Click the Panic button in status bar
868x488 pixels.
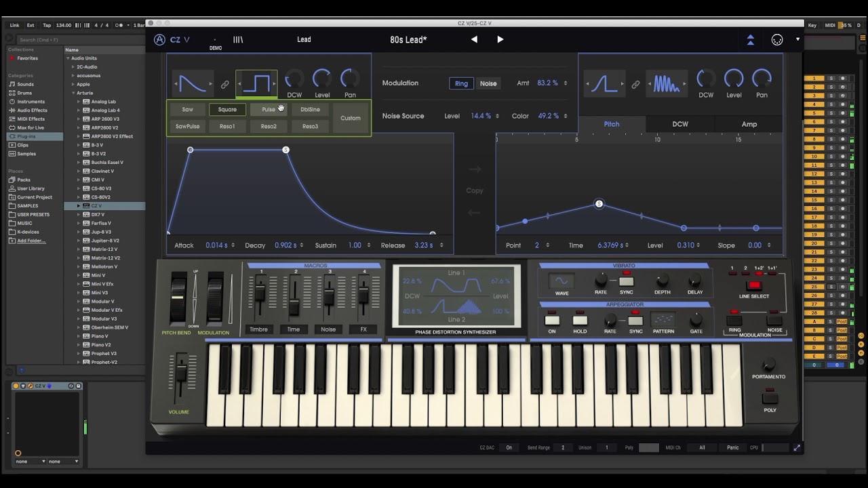pyautogui.click(x=733, y=447)
